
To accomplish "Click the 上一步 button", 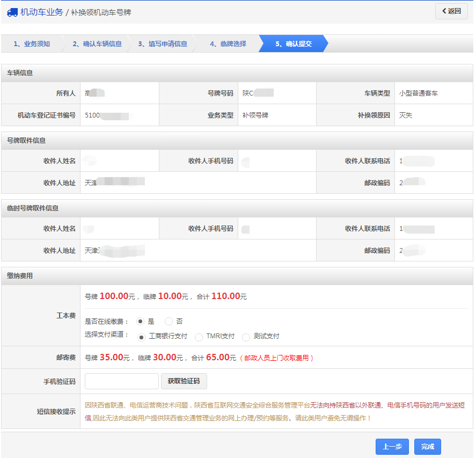I will point(392,447).
